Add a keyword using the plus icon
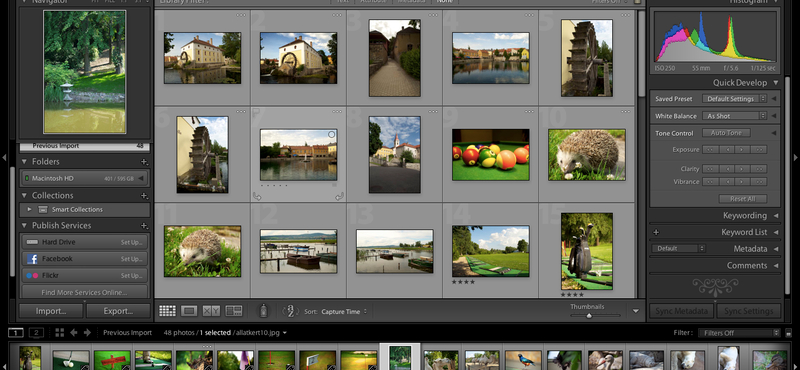The width and height of the screenshot is (800, 370). tap(656, 232)
